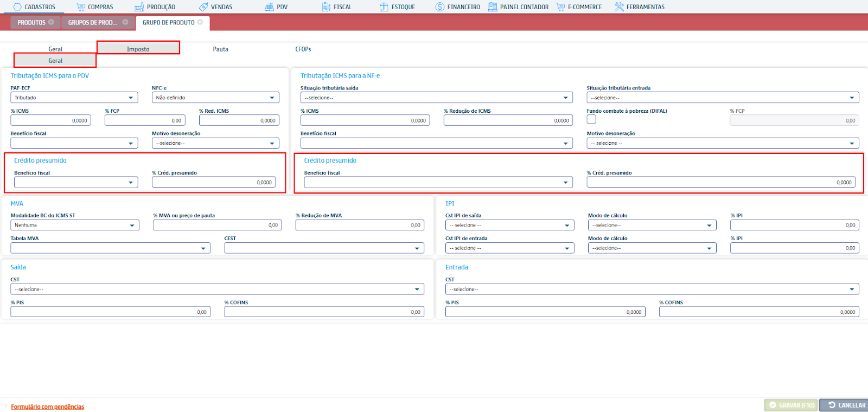Click the Ferramentas tools icon
Image resolution: width=868 pixels, height=412 pixels.
pyautogui.click(x=619, y=7)
